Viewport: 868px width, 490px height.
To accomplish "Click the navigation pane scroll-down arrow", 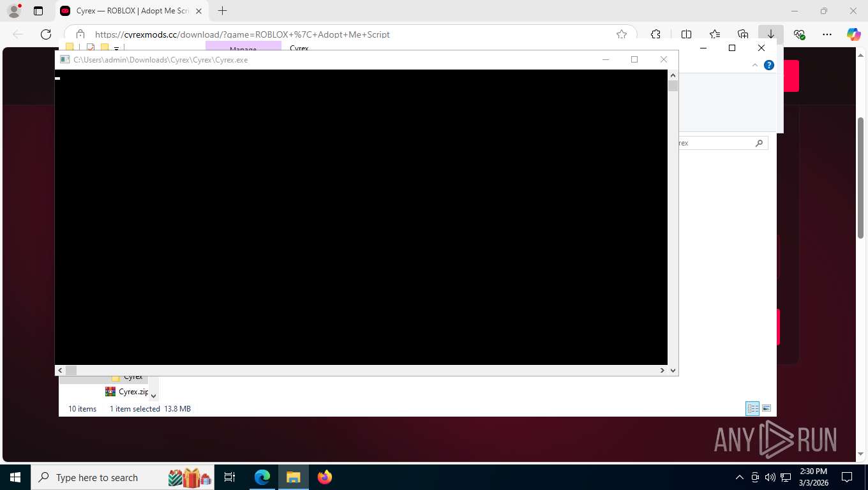I will coord(153,396).
